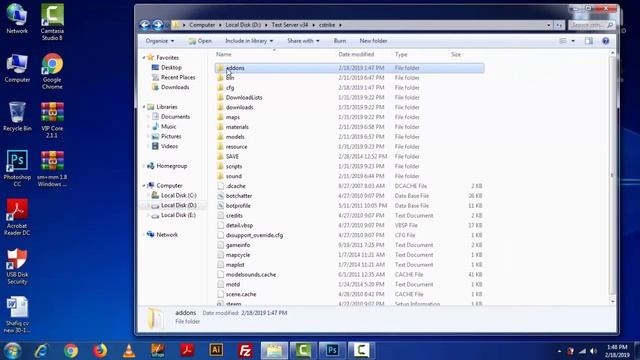Sort by the Name column header
The image size is (640, 360).
pyautogui.click(x=224, y=54)
